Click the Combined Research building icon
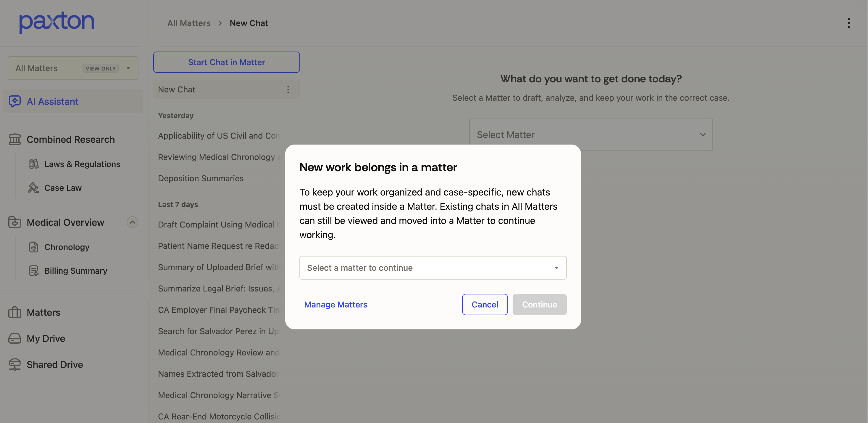 (14, 139)
